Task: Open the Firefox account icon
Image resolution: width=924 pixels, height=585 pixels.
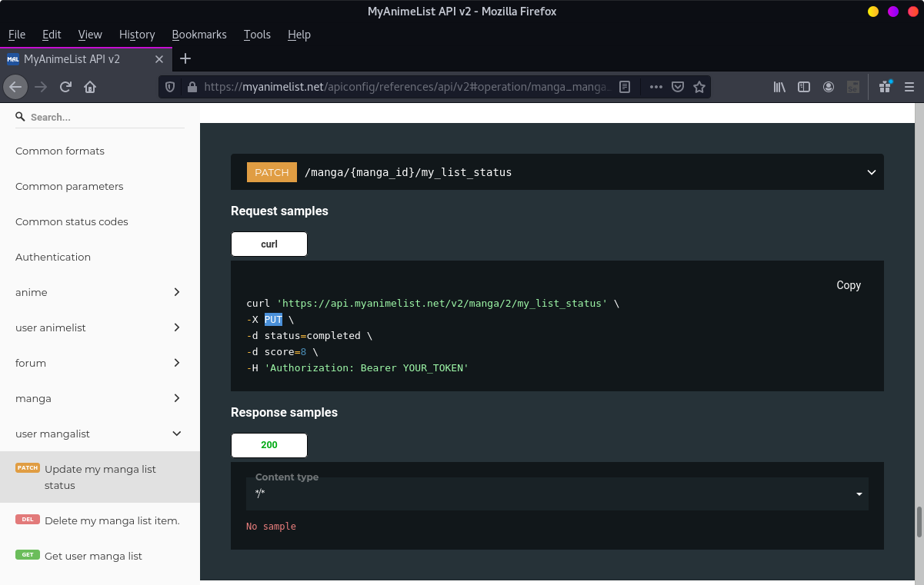Action: (x=829, y=87)
